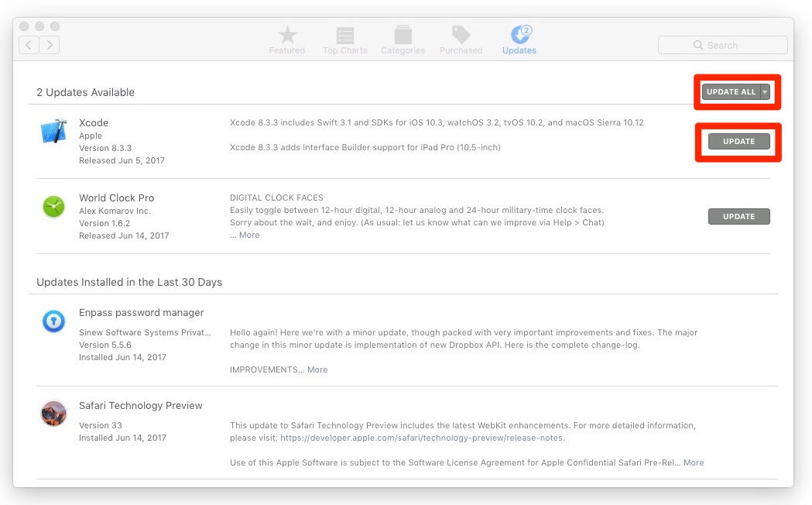Click the Safari Technology Preview icon

(x=53, y=413)
